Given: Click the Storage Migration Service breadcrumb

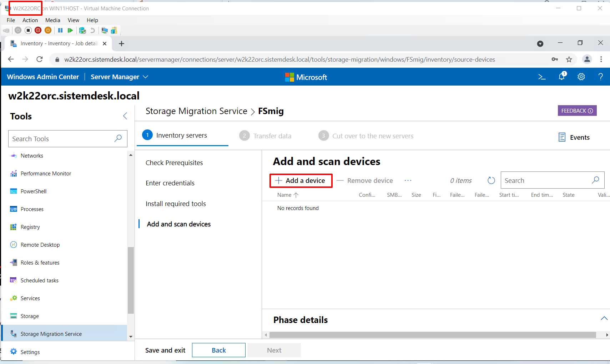Looking at the screenshot, I should pos(196,111).
